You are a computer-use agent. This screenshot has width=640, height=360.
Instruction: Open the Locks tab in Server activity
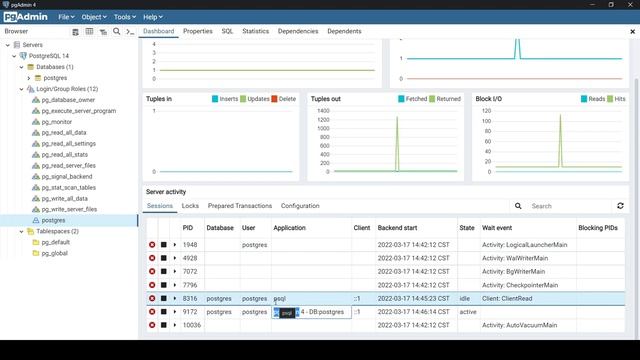click(190, 206)
